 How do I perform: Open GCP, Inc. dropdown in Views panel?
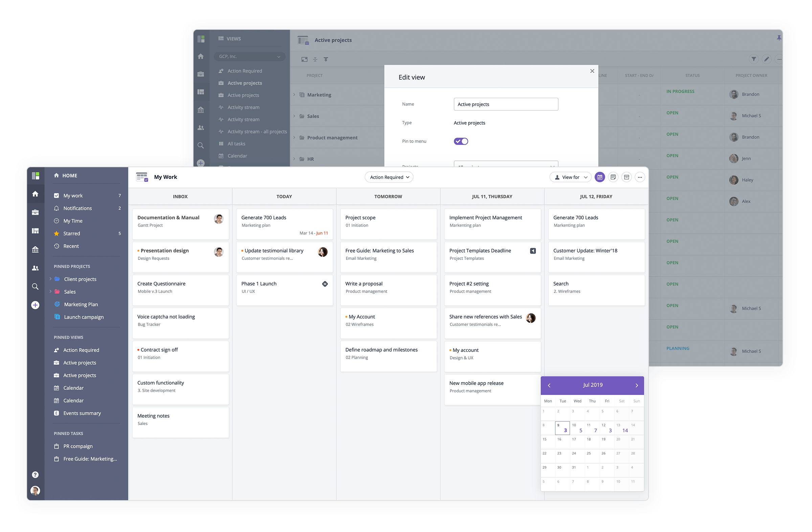[x=249, y=56]
